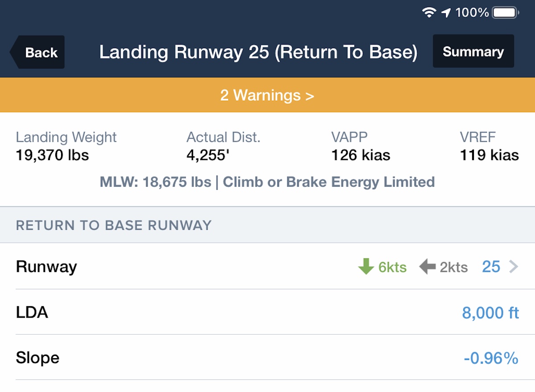Screen dimensions: 535x392
Task: Tap the 2kts crosswind component label
Action: point(453,267)
